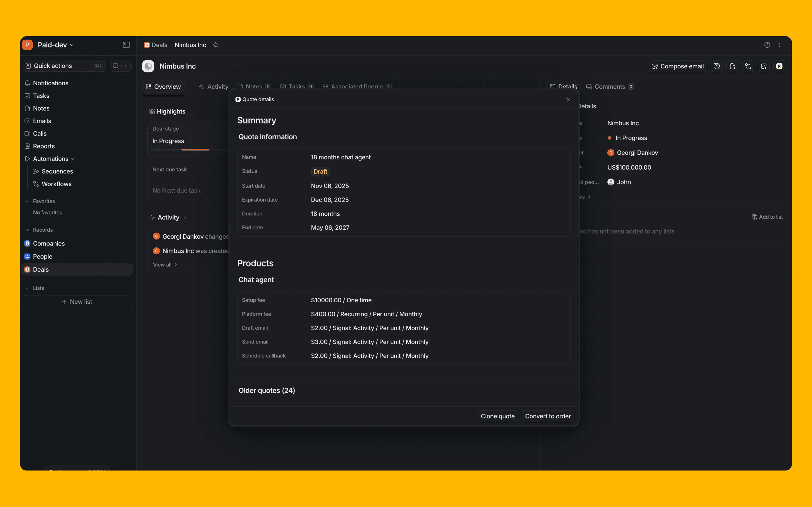
Task: Click the add note icon in header toolbar
Action: [x=732, y=66]
